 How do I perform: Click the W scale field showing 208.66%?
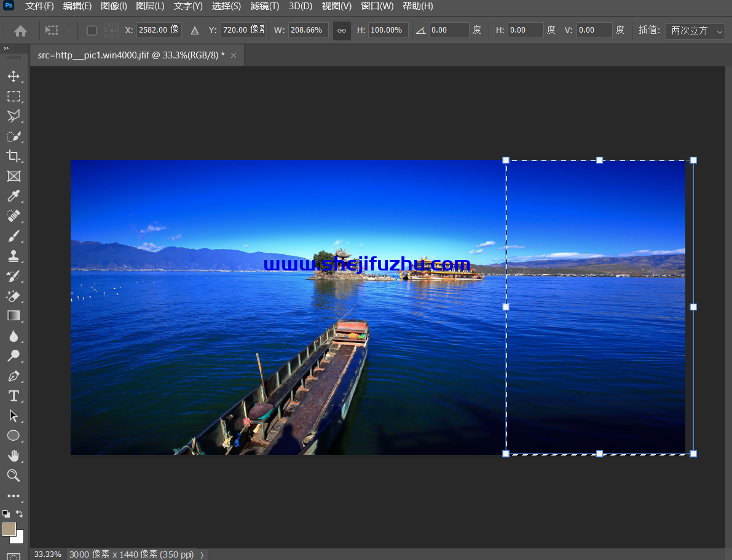[308, 30]
